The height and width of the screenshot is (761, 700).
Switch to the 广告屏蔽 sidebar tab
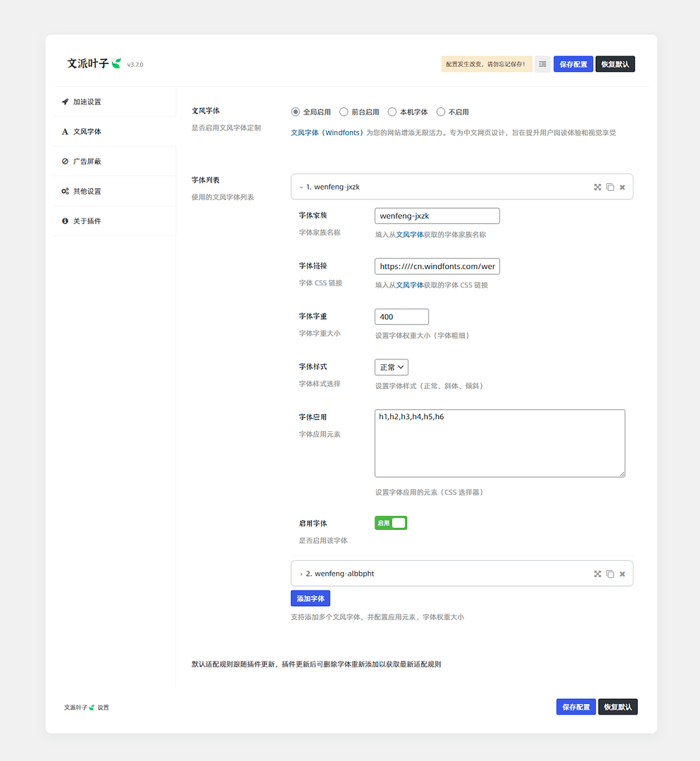click(87, 161)
